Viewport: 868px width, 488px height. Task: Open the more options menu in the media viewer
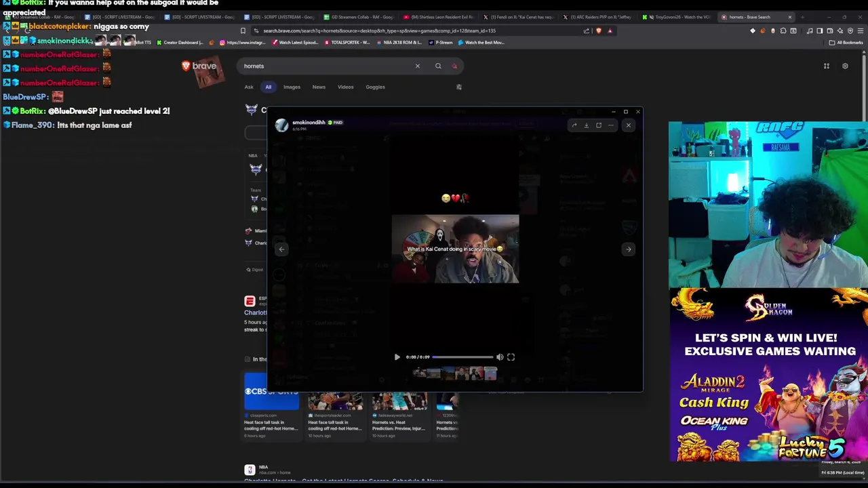coord(611,125)
